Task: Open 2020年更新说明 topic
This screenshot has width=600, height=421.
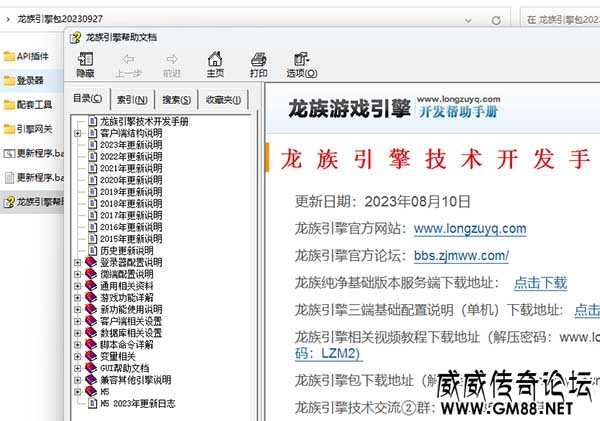Action: 131,180
